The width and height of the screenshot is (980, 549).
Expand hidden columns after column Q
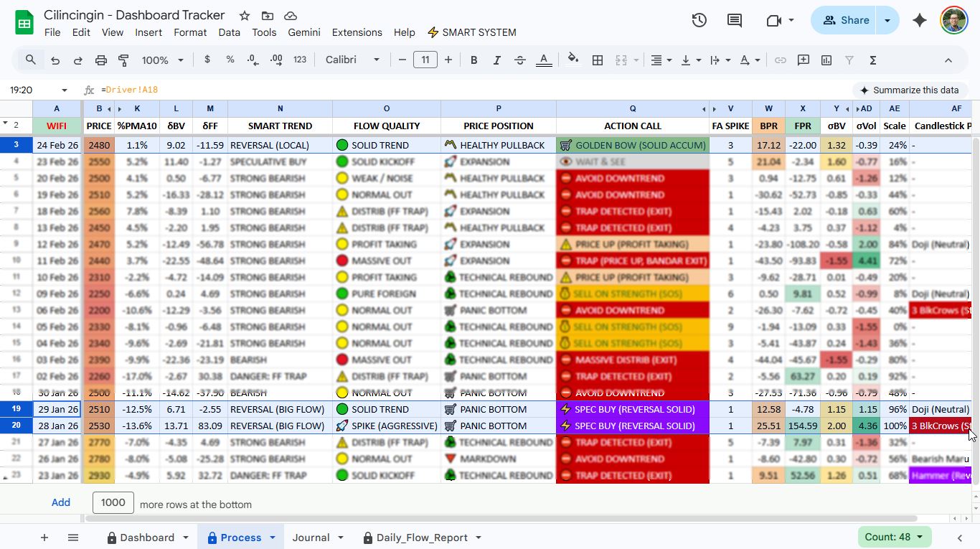click(x=704, y=109)
